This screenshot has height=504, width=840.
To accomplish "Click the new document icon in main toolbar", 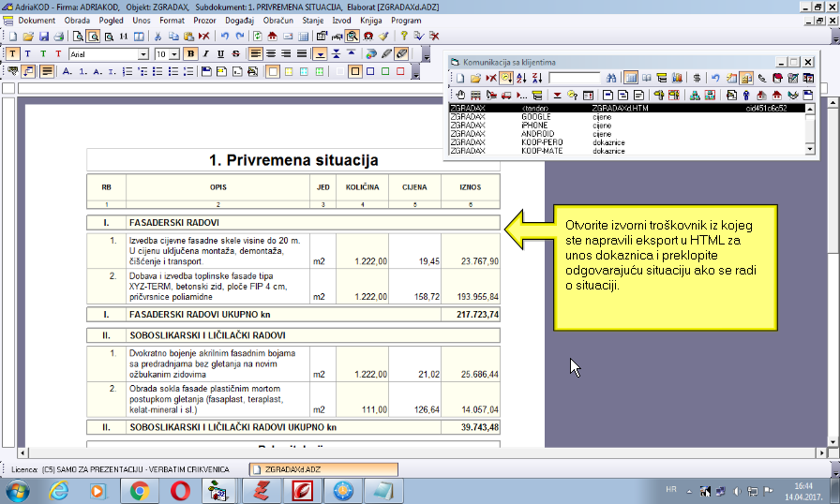I will (13, 37).
